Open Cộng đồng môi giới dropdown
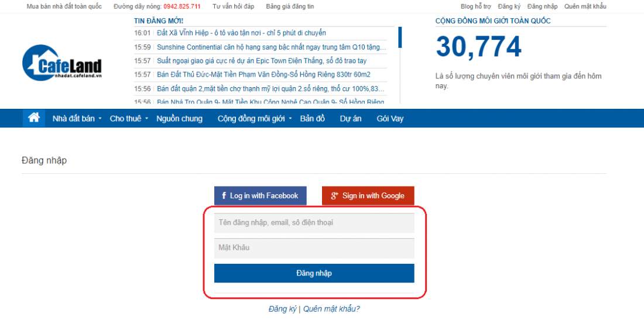Image resolution: width=644 pixels, height=327 pixels. 255,119
